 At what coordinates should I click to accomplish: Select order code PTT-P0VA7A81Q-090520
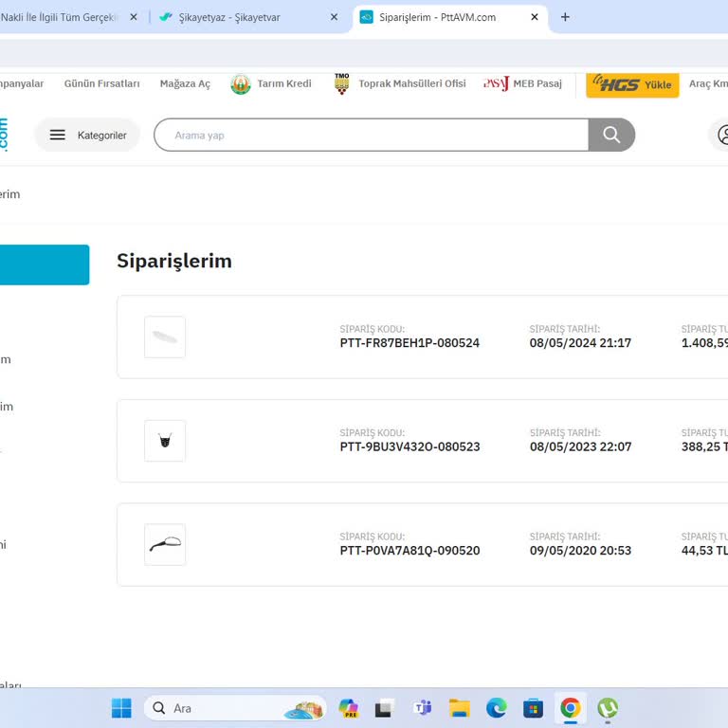[x=409, y=551]
